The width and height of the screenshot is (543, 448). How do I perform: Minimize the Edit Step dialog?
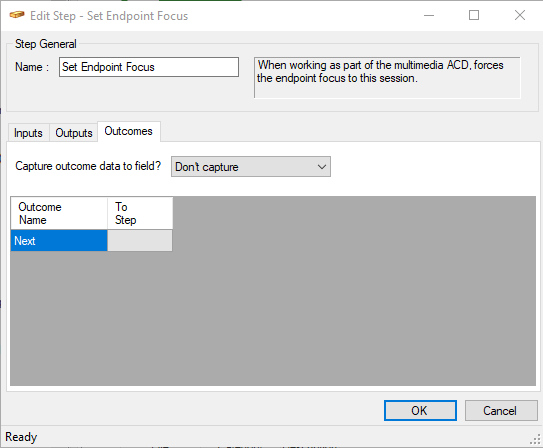tap(429, 15)
